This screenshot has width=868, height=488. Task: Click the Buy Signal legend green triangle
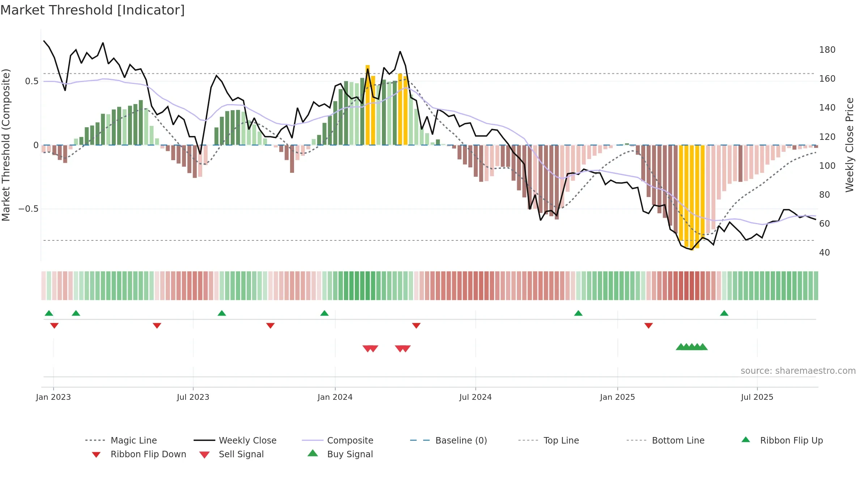tap(312, 453)
